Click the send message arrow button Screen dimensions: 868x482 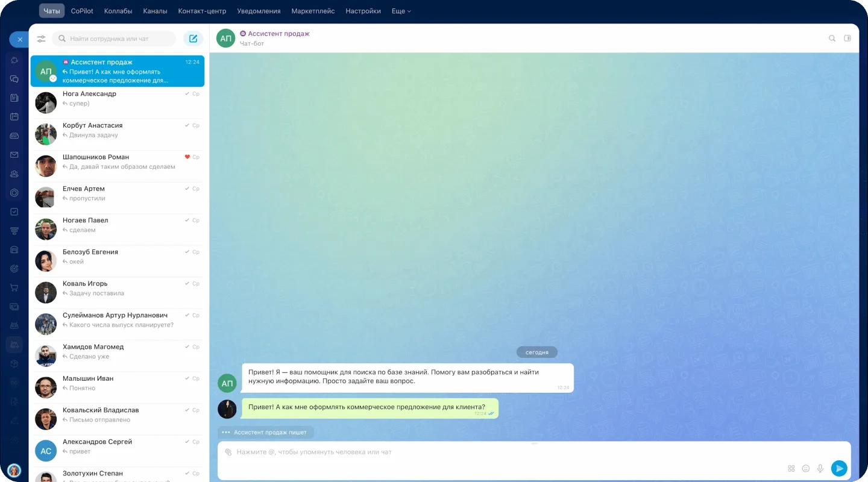tap(838, 468)
